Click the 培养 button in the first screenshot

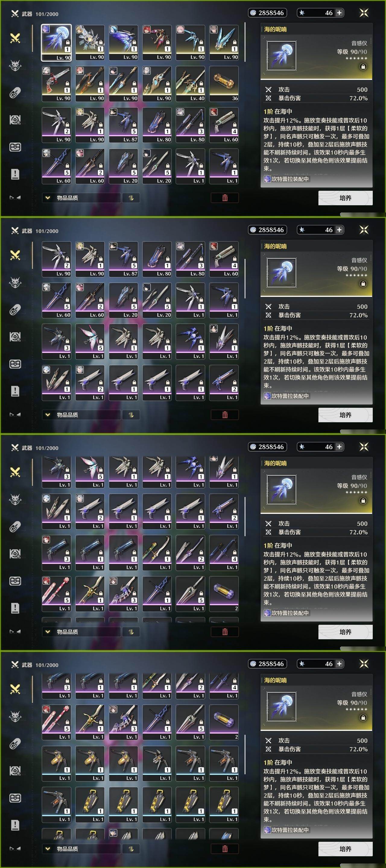(x=346, y=198)
